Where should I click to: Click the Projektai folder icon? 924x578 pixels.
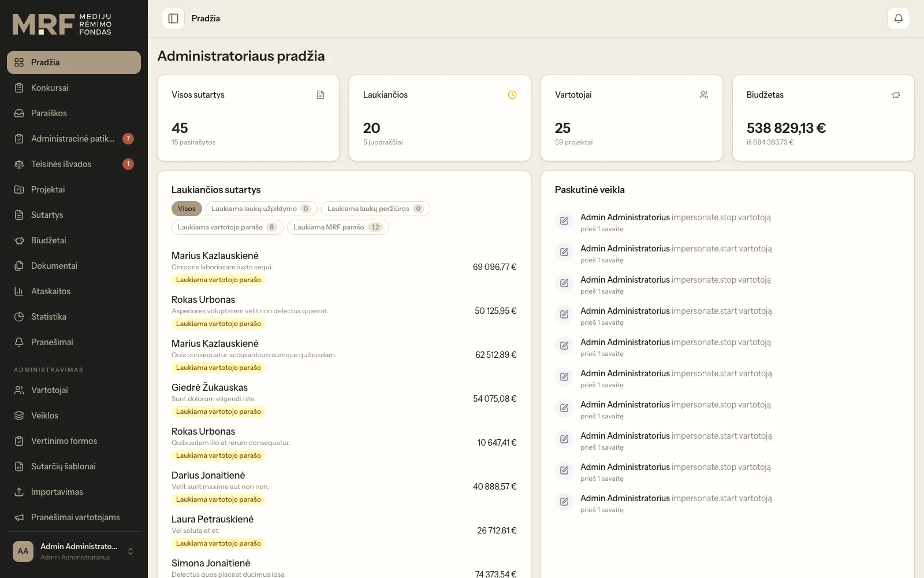(x=19, y=190)
